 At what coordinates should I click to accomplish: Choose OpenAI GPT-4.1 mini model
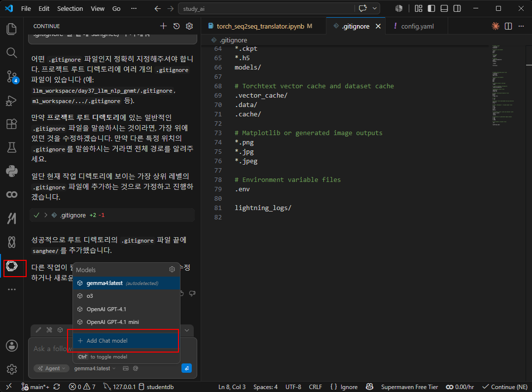[x=127, y=322]
